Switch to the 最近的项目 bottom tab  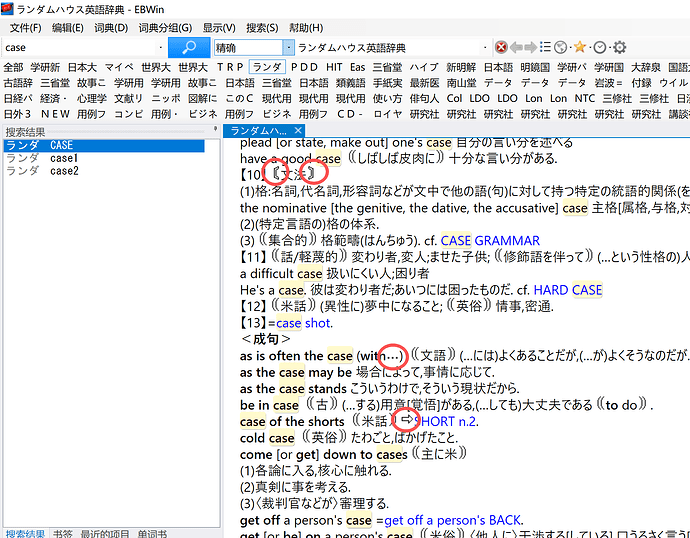(x=105, y=534)
